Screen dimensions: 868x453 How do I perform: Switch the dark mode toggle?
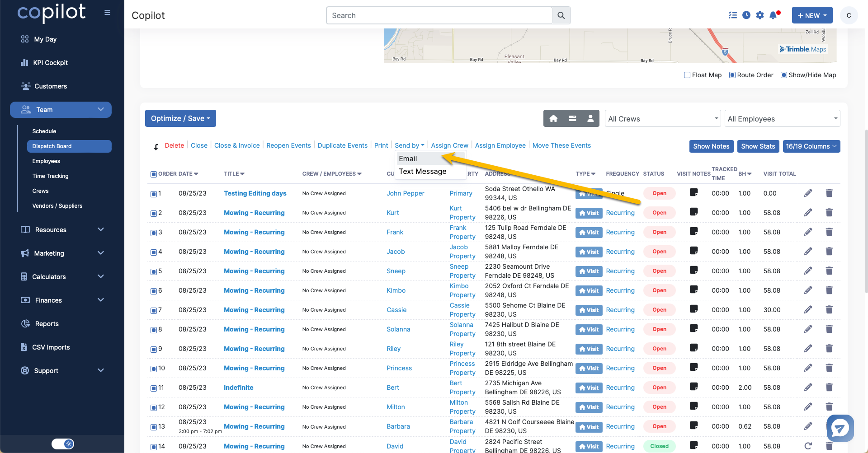click(x=63, y=444)
